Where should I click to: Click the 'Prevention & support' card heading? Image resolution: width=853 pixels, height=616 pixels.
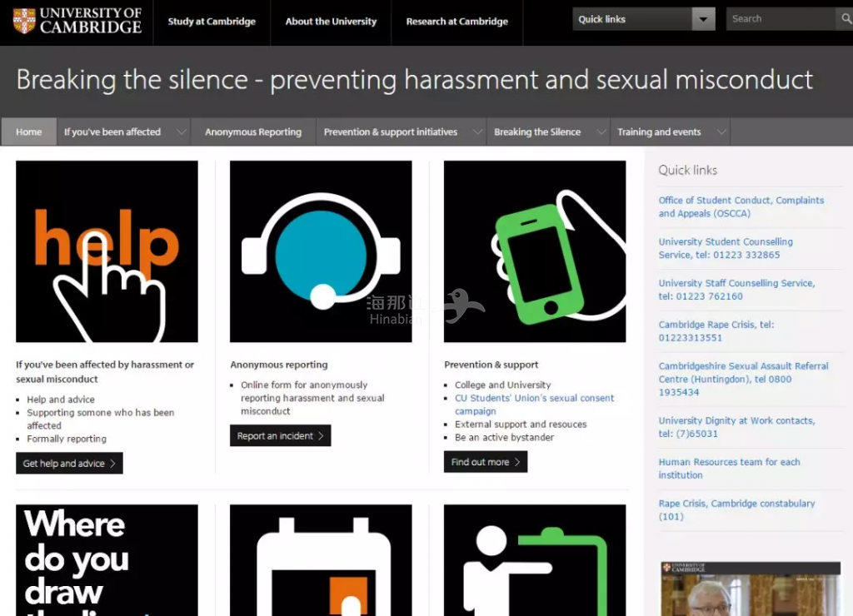(491, 365)
